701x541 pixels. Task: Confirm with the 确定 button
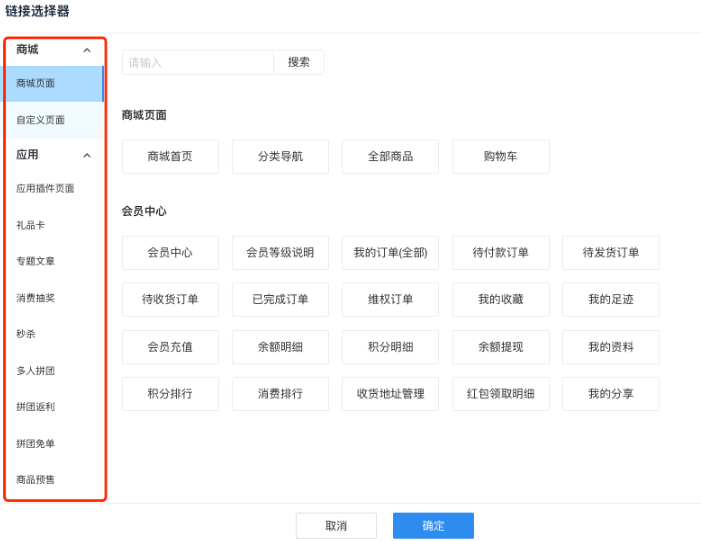point(433,526)
